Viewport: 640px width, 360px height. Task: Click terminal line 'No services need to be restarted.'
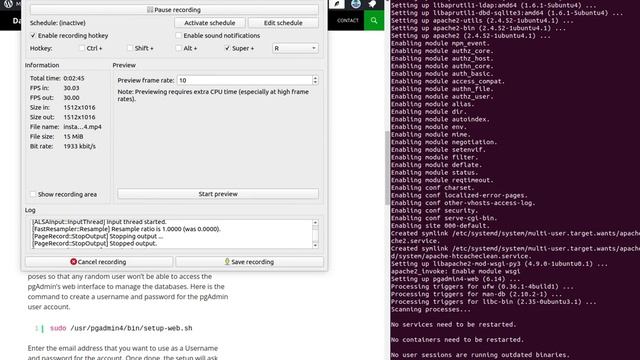(453, 324)
